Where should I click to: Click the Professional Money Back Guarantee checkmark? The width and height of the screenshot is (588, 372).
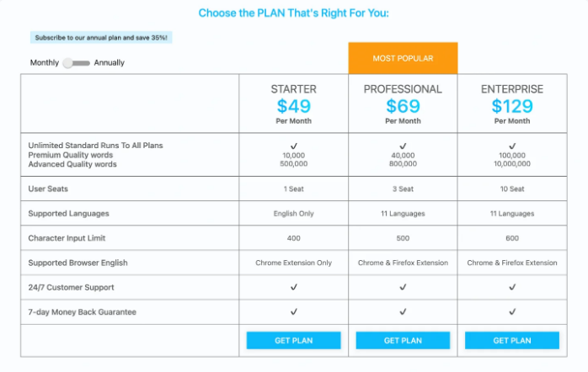(403, 311)
